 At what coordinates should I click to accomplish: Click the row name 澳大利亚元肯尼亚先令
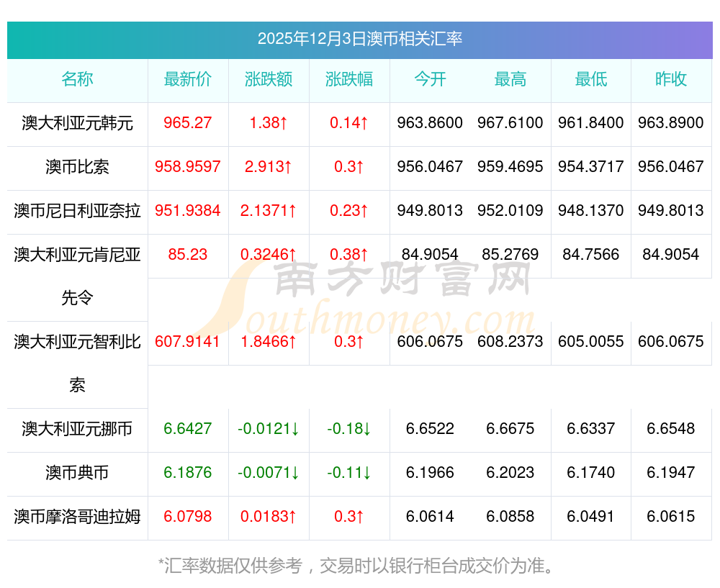77,276
